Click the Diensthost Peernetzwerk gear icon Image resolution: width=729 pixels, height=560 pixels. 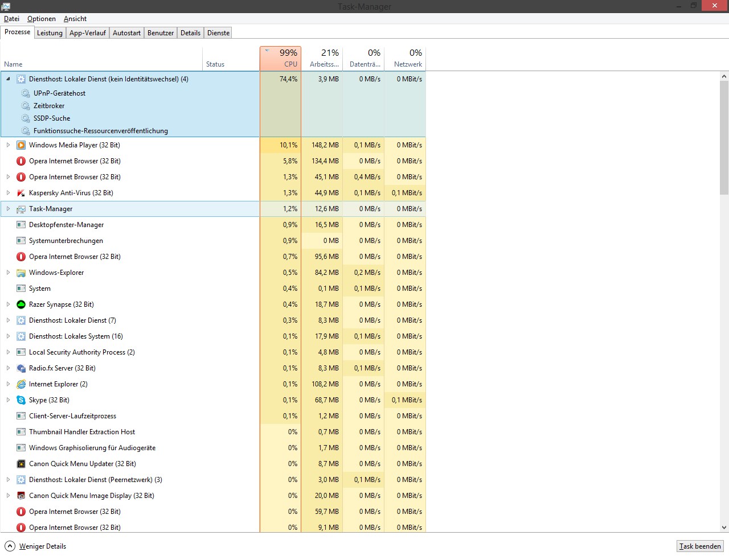(21, 480)
